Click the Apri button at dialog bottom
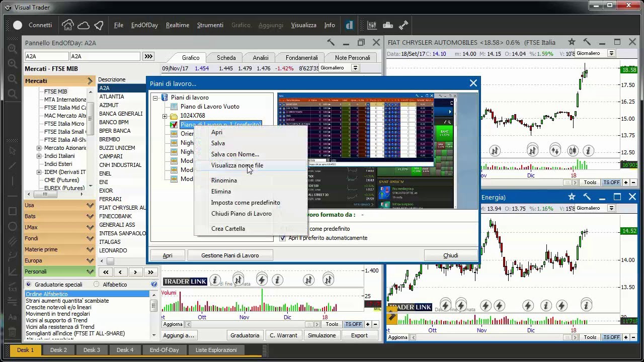644x362 pixels. (x=168, y=255)
